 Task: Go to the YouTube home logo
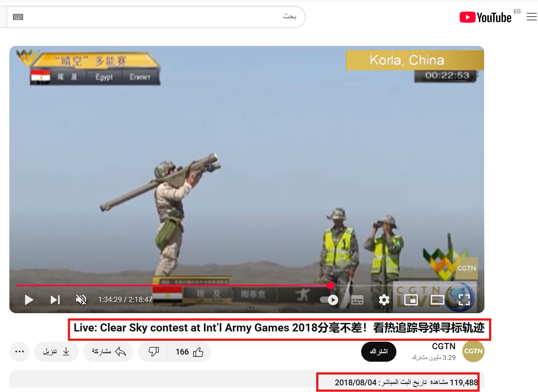click(x=485, y=17)
